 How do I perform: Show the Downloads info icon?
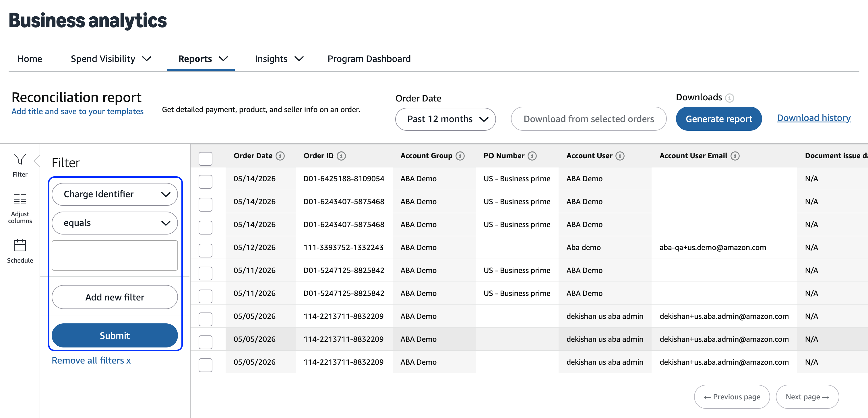(x=730, y=98)
